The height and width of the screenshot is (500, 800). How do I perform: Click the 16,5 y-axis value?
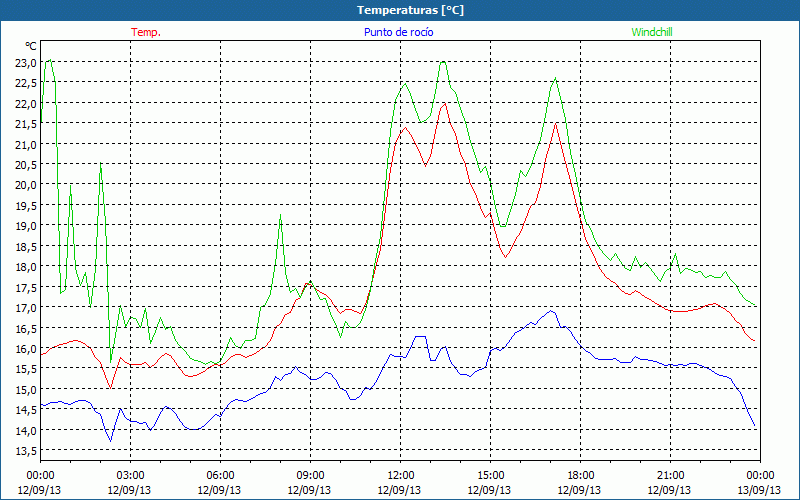(28, 328)
